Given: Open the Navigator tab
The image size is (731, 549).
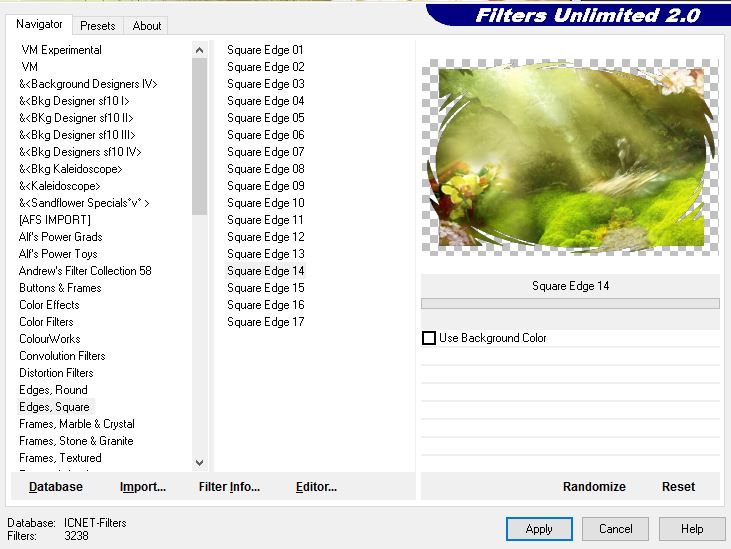Looking at the screenshot, I should point(39,24).
